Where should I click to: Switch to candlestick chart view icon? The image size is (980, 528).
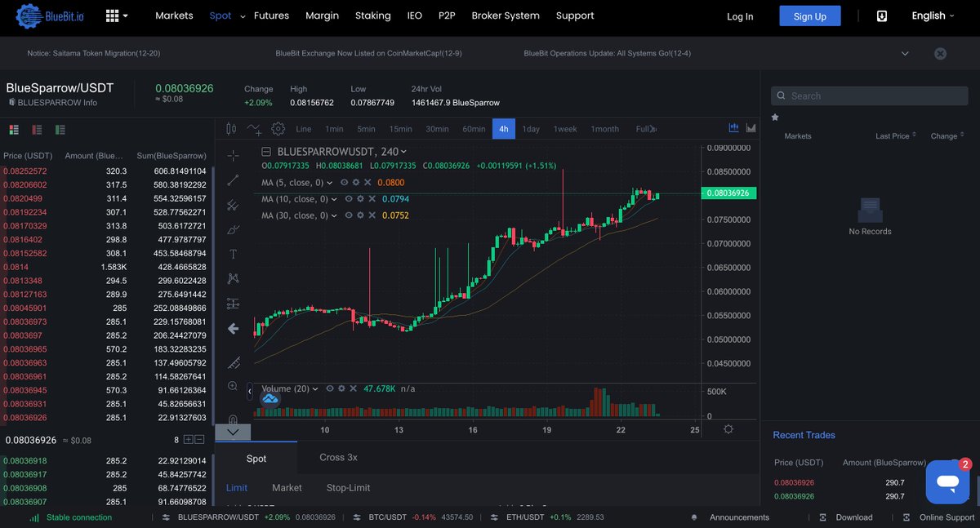(733, 127)
